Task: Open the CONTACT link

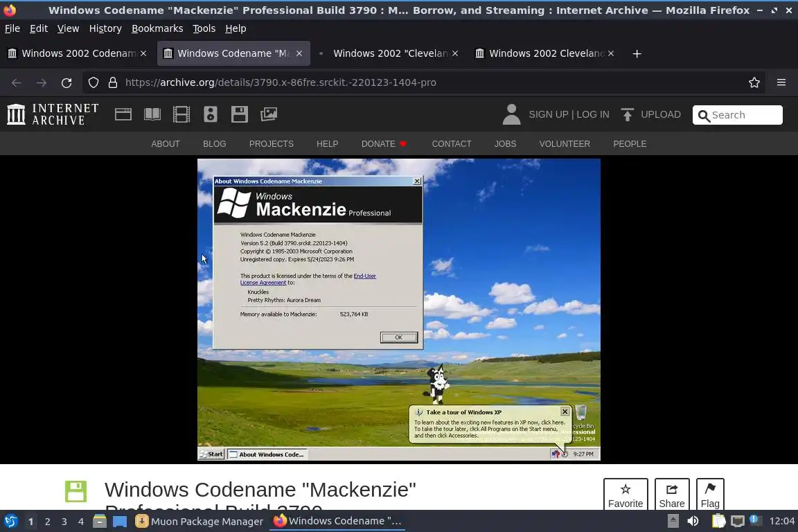Action: (x=452, y=144)
